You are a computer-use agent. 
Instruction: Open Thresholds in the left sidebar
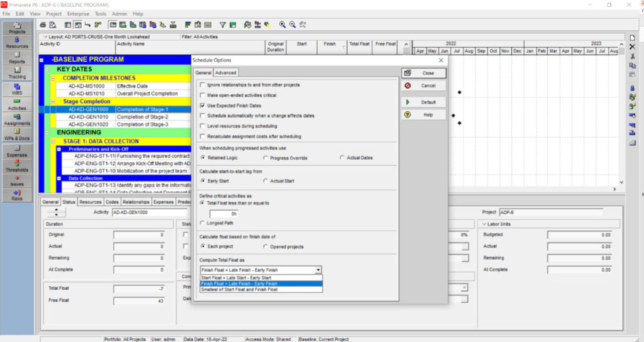tap(17, 166)
